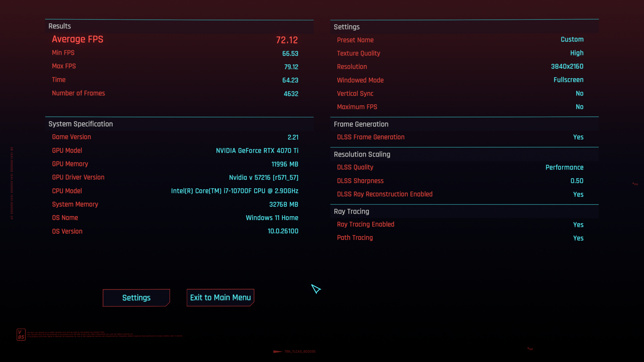The image size is (644, 362).
Task: Click the Windowed Mode Fullscreen value
Action: click(x=568, y=80)
